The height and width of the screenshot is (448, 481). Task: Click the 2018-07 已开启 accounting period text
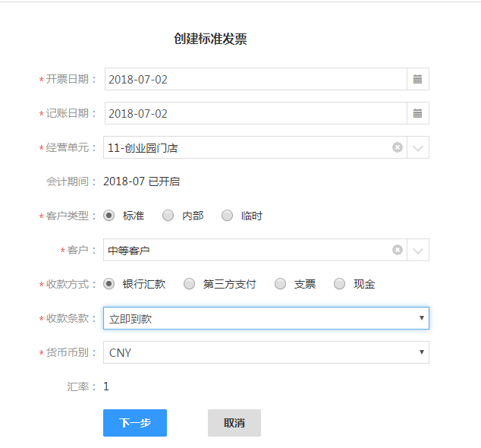(x=141, y=181)
